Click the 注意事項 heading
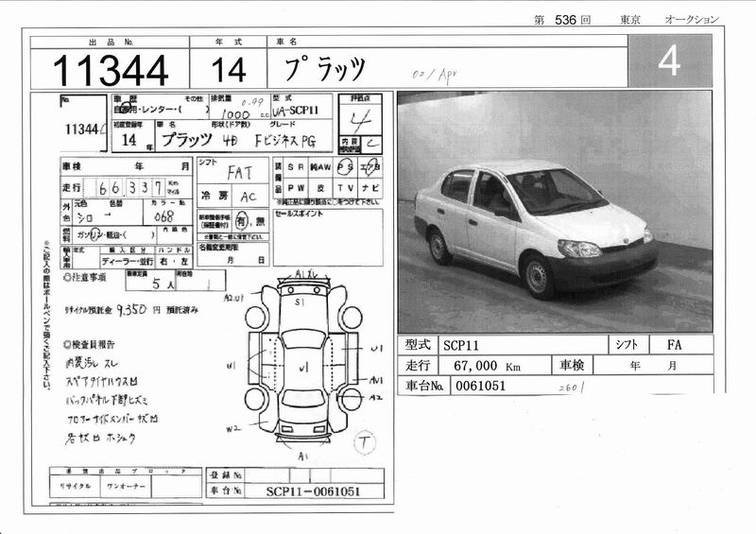 pyautogui.click(x=84, y=277)
